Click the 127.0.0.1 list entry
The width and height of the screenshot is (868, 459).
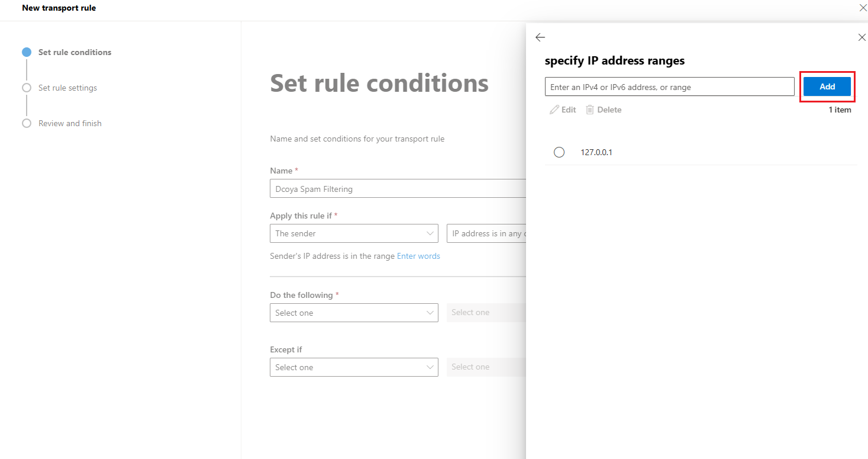(x=700, y=152)
